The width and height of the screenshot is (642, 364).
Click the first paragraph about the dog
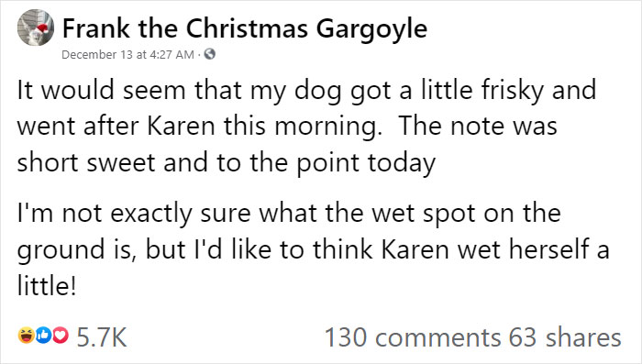tap(306, 127)
